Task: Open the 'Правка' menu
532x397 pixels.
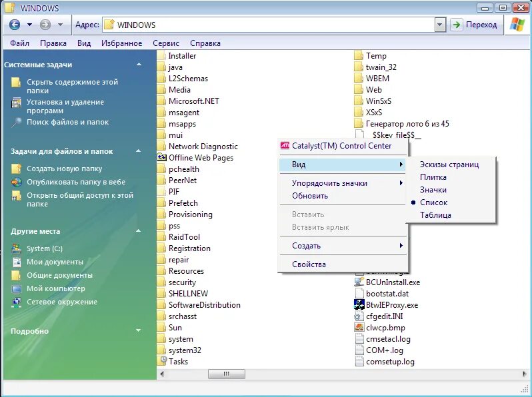Action: 53,43
